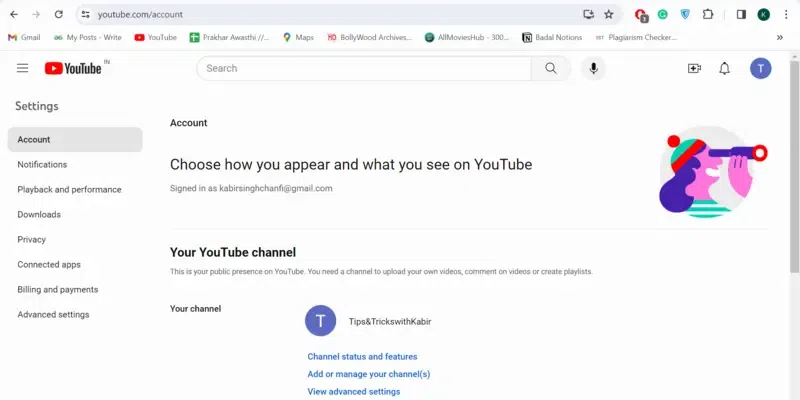Click Channel status and features link
Screen dimensions: 800x400
362,357
